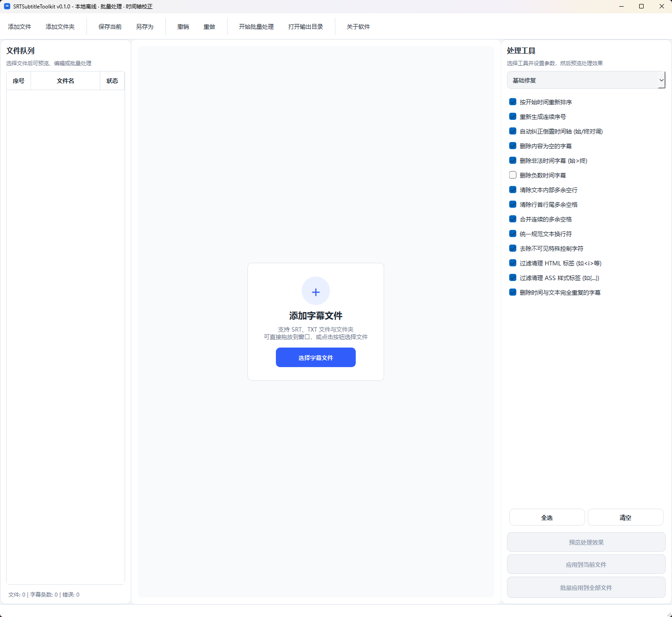Click 清空 to clear all options

625,518
